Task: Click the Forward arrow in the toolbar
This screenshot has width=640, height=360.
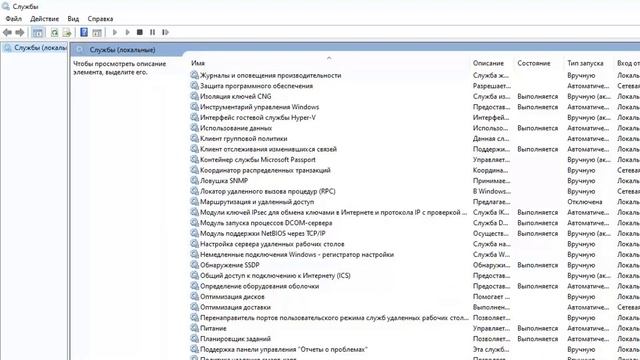Action: pos(20,32)
